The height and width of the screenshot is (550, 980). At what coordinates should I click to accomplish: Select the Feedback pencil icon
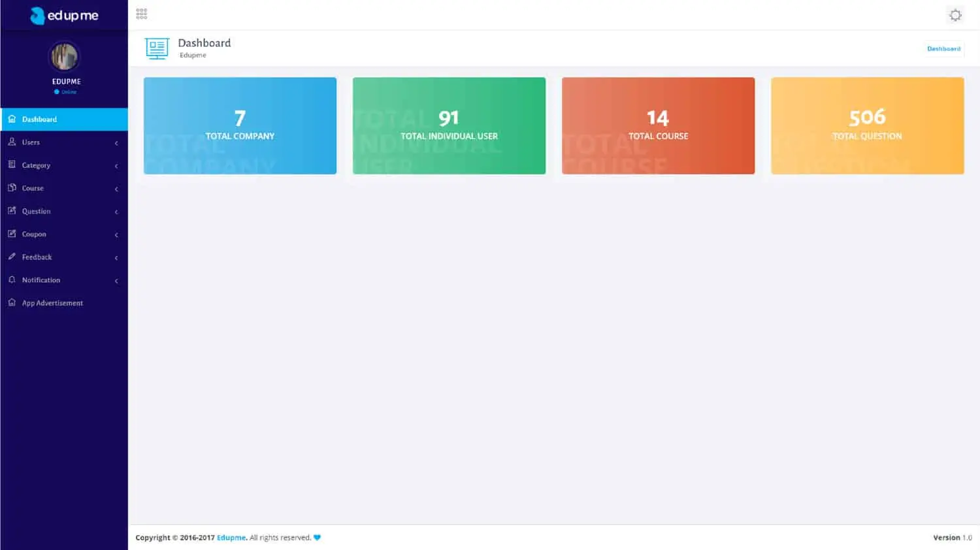[x=12, y=257]
